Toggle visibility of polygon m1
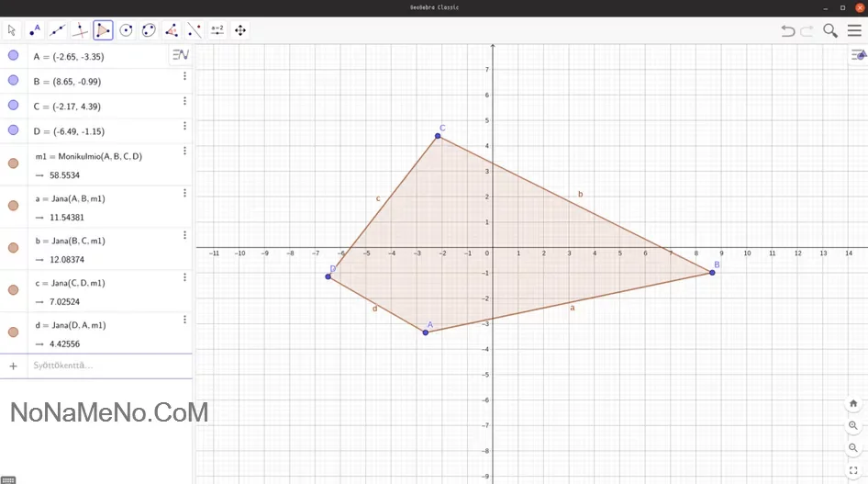The width and height of the screenshot is (868, 484). [x=13, y=164]
